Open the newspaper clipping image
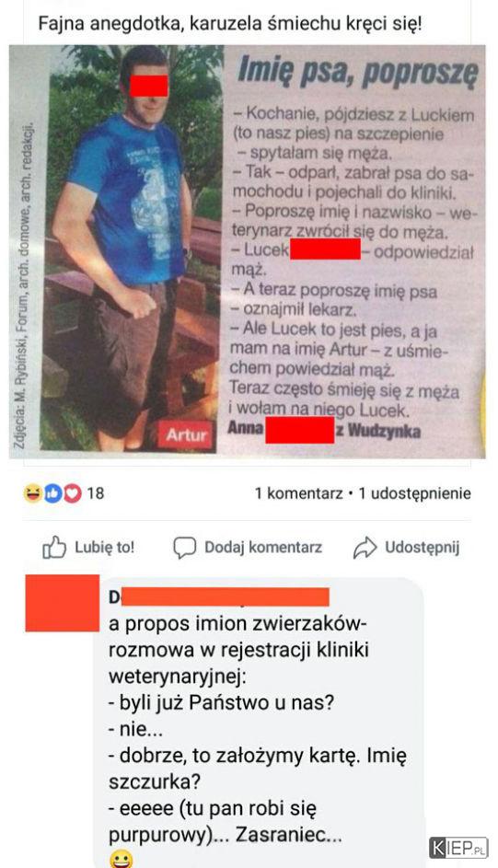This screenshot has width=498, height=868. 248,252
